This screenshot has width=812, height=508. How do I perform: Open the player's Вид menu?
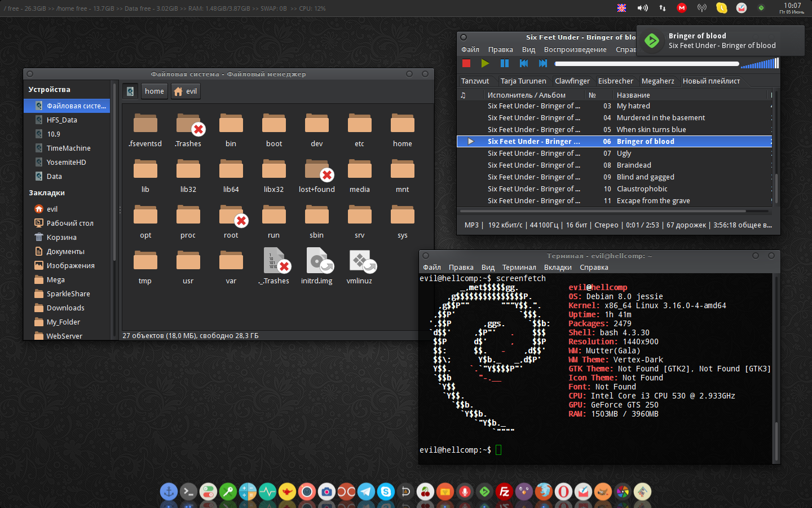click(528, 50)
